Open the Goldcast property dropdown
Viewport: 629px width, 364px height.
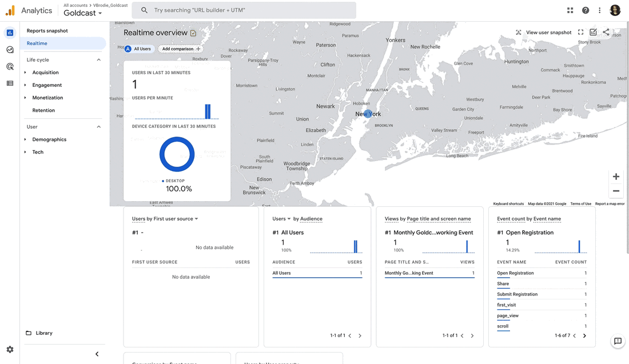coord(83,13)
